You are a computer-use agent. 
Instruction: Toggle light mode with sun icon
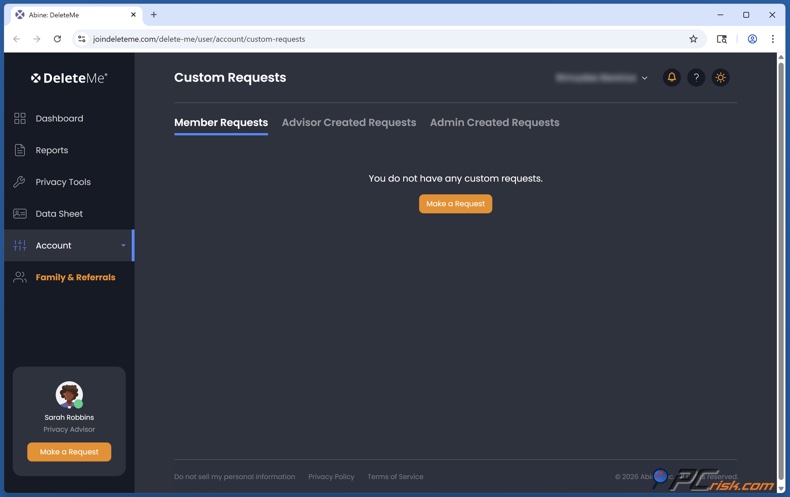(x=720, y=77)
